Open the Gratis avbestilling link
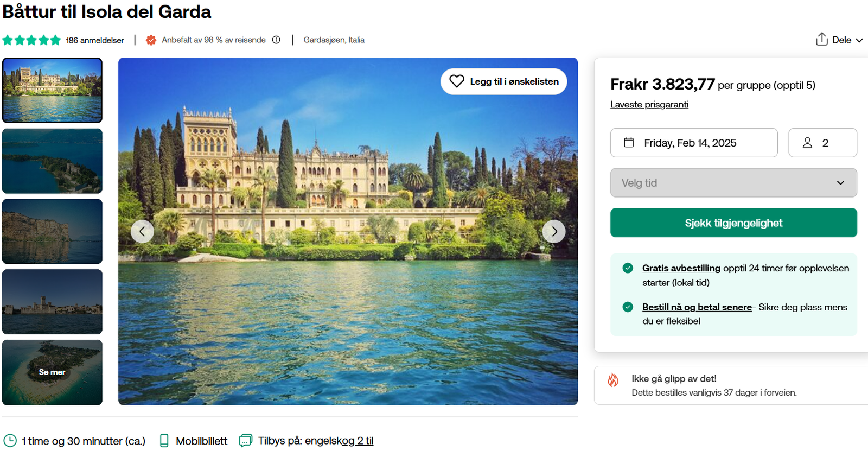868x457 pixels. [681, 268]
